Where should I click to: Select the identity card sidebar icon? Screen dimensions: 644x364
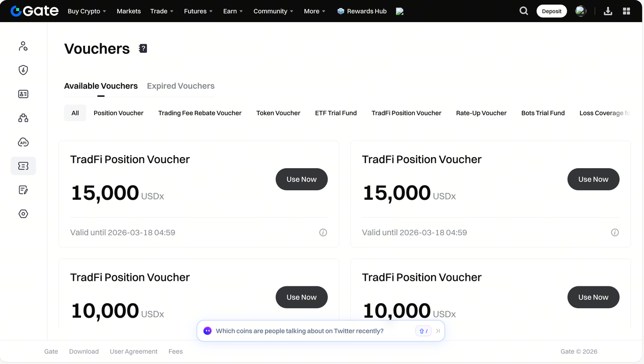pos(23,94)
